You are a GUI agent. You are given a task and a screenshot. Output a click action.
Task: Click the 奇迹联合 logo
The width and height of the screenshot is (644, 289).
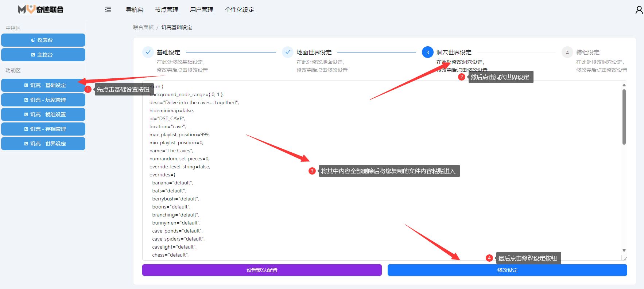click(40, 9)
